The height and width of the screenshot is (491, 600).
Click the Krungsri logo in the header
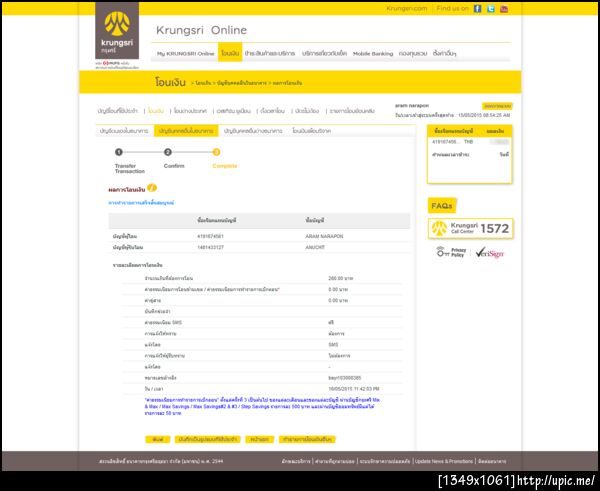click(117, 31)
